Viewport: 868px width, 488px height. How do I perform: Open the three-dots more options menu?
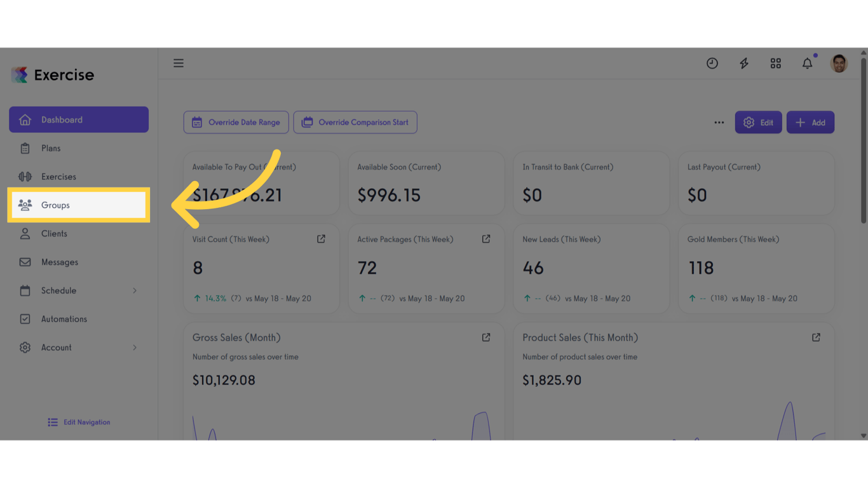[x=719, y=123]
